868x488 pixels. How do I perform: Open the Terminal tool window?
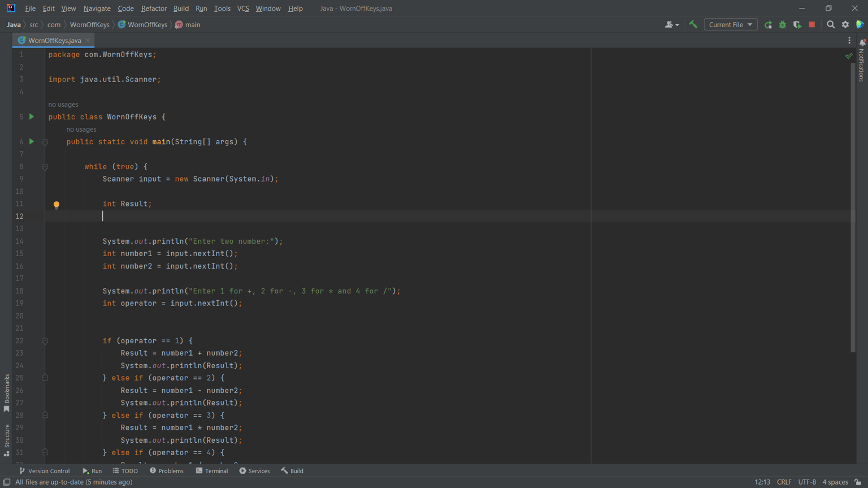(x=212, y=470)
